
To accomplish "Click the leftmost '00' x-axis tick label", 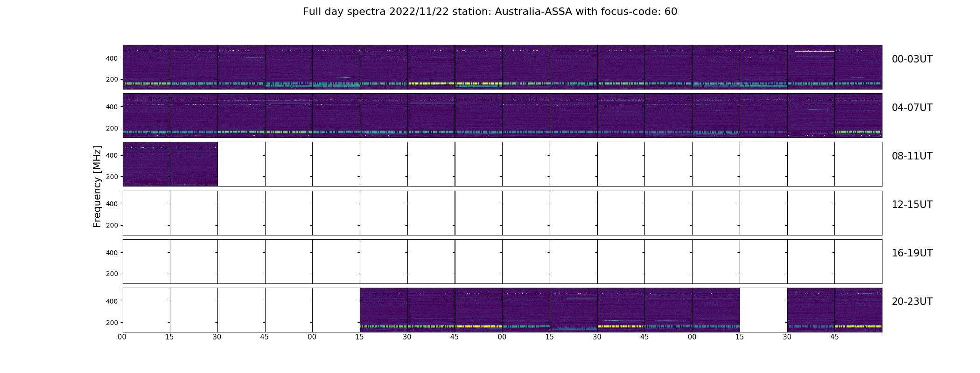I will click(x=122, y=337).
